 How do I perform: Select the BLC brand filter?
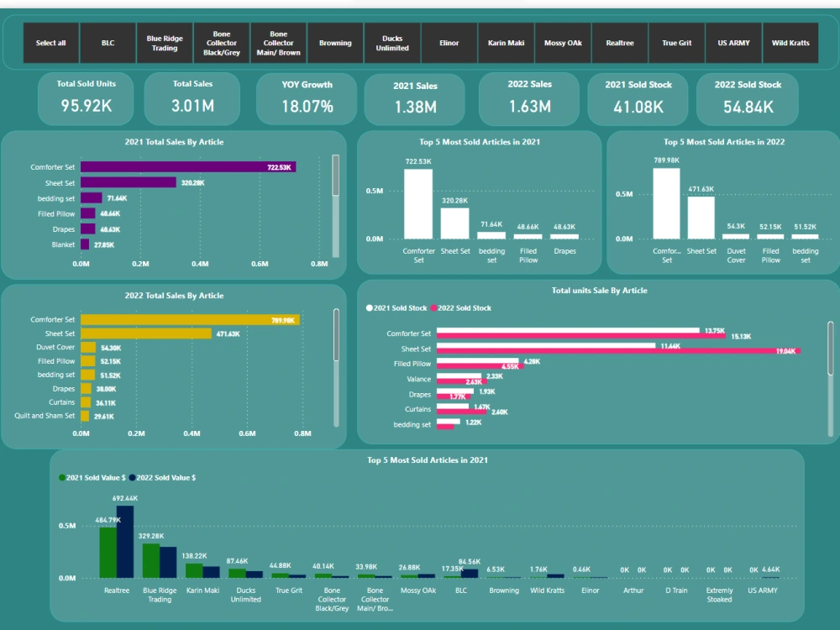[108, 43]
